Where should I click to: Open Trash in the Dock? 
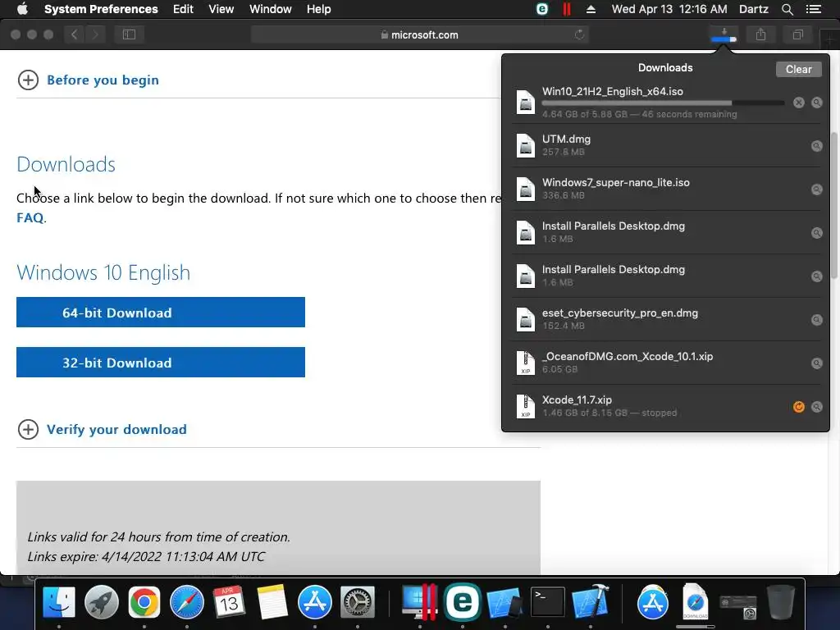tap(781, 601)
